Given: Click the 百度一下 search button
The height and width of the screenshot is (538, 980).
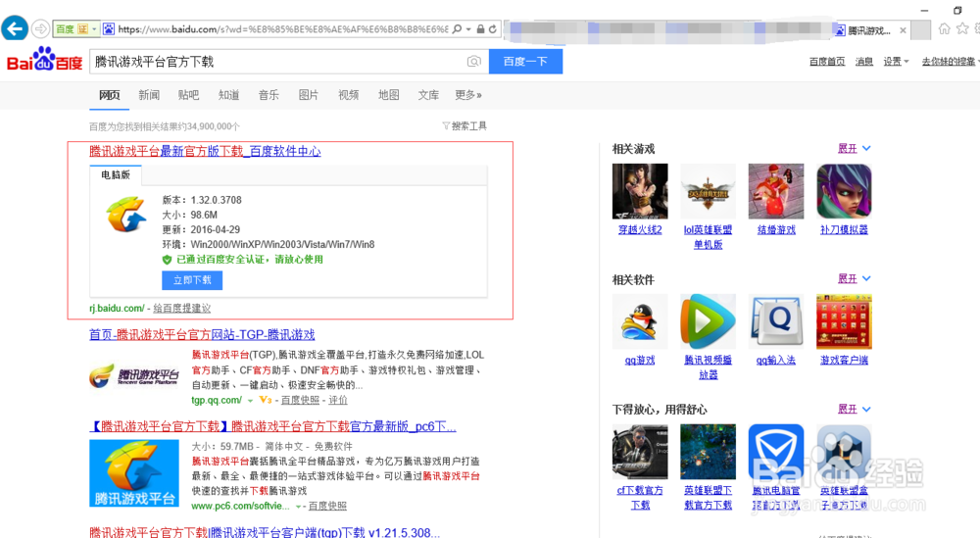Looking at the screenshot, I should pyautogui.click(x=525, y=61).
